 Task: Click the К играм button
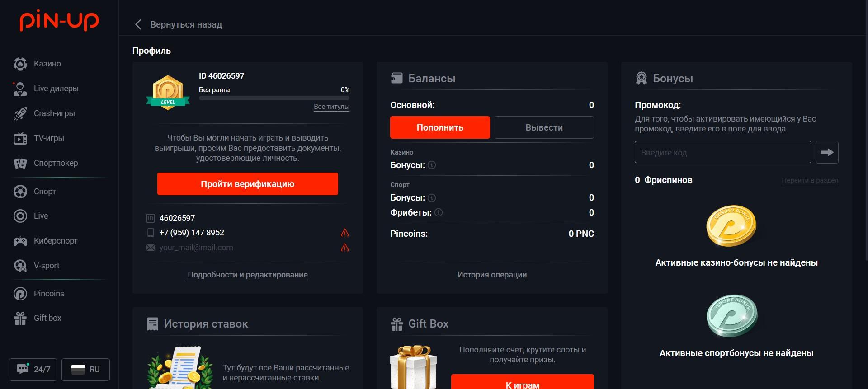pyautogui.click(x=523, y=382)
